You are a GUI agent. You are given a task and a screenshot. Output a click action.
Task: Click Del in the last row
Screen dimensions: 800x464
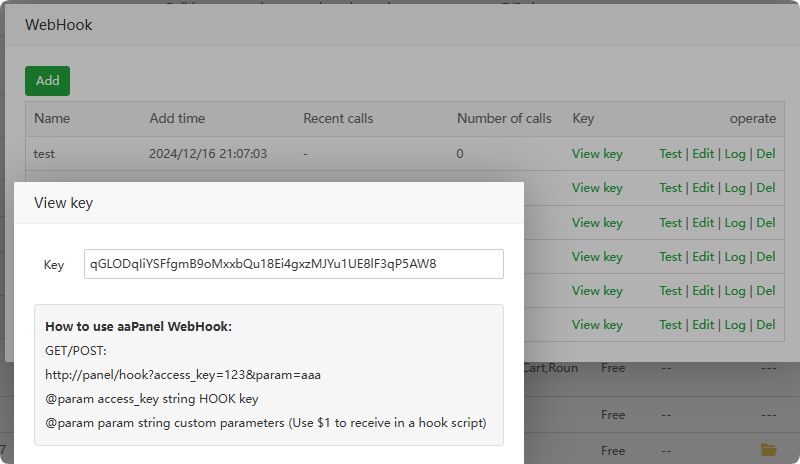766,325
